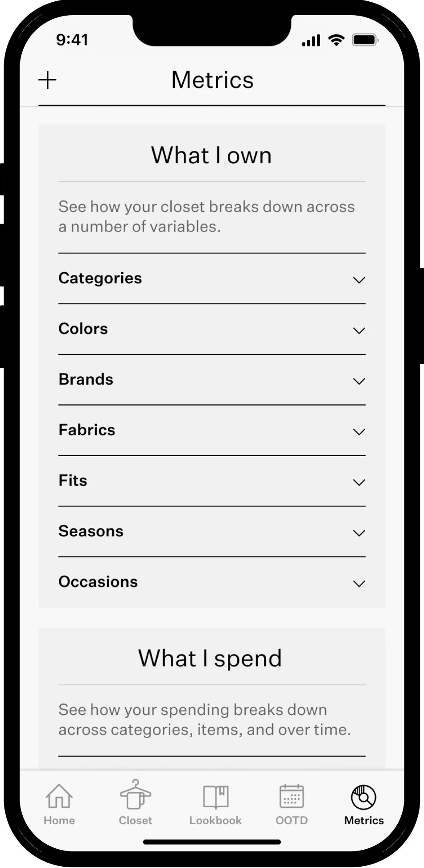Open the Lookbook book icon

pos(216,797)
